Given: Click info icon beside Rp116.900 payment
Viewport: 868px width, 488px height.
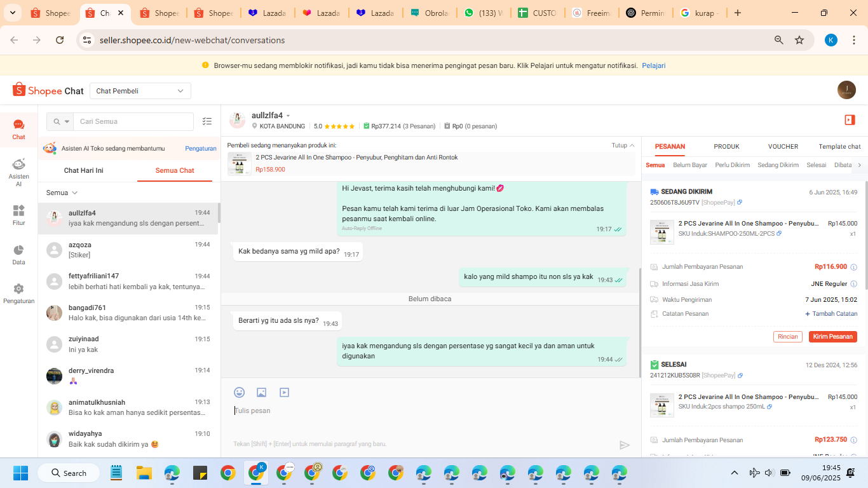Looking at the screenshot, I should pos(854,267).
